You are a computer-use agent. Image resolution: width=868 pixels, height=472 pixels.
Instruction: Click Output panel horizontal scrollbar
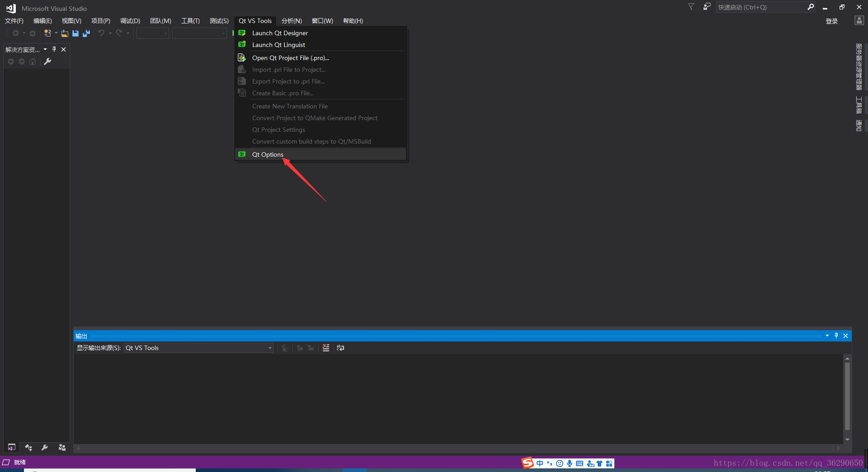tap(458, 448)
